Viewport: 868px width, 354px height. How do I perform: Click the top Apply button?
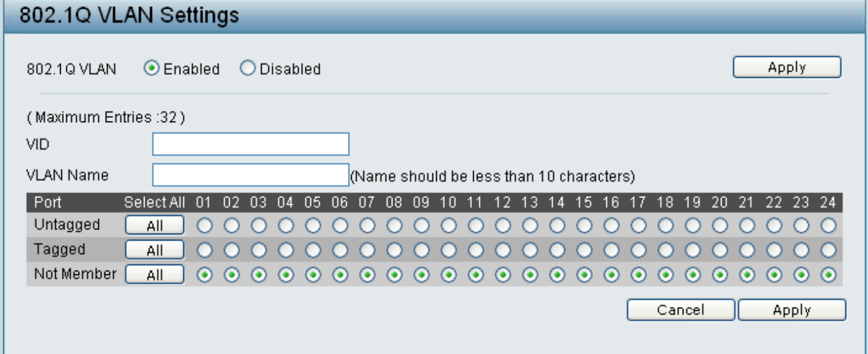tap(787, 68)
